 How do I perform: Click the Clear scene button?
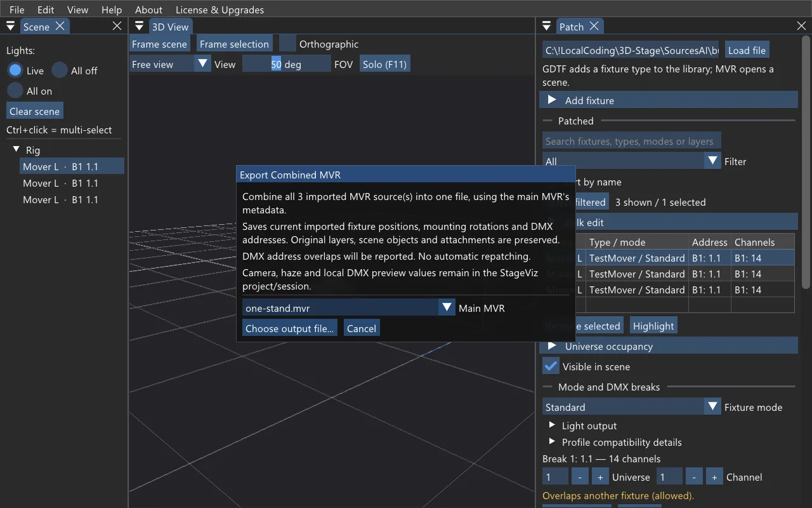pyautogui.click(x=35, y=111)
